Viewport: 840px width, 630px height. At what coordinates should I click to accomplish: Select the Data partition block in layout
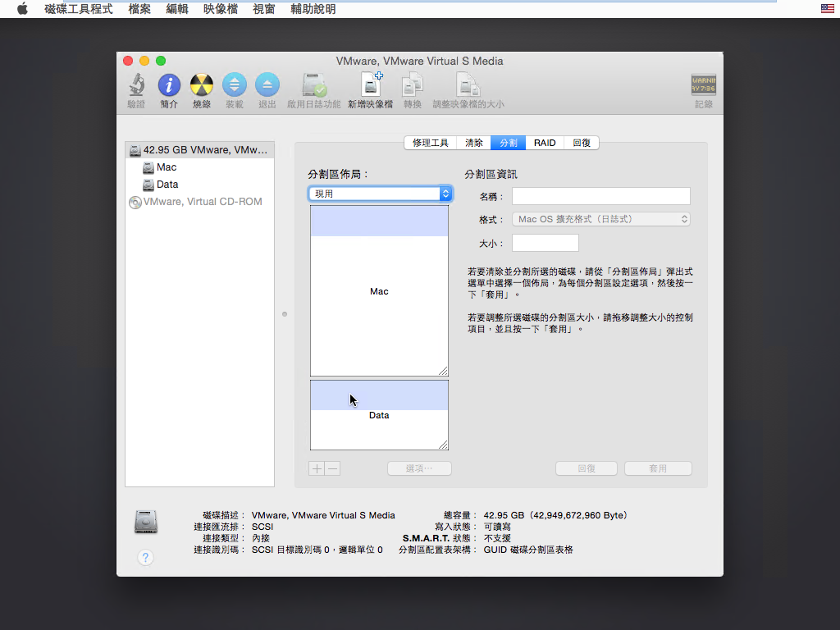(379, 415)
